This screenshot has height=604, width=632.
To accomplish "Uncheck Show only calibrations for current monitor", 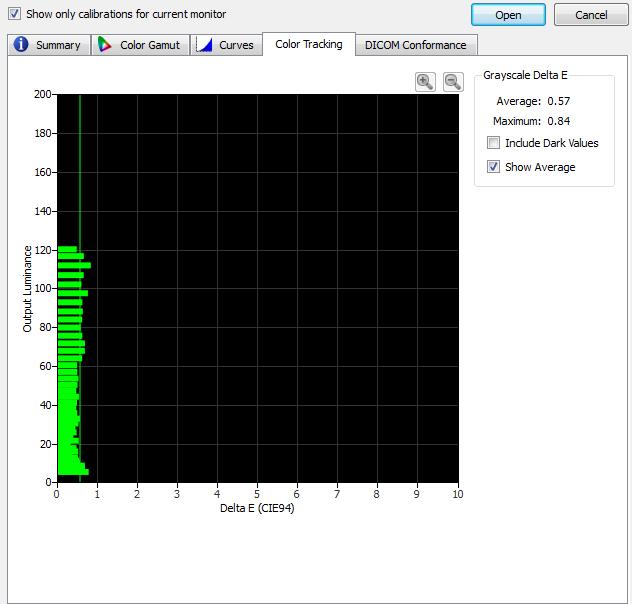I will click(x=15, y=14).
